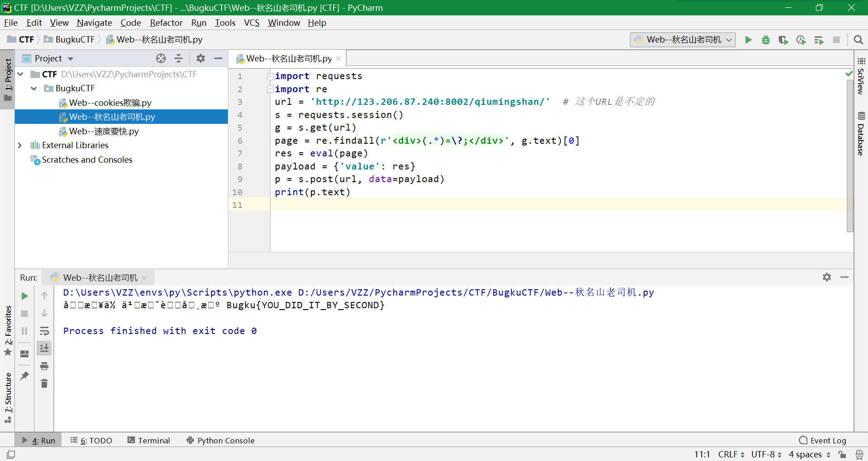
Task: Clear console output with the trash icon
Action: coord(44,384)
